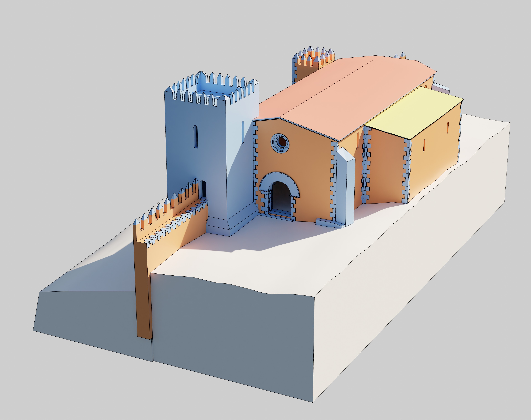
Task: Select the tall slit window on blue tower
Action: (196, 137)
